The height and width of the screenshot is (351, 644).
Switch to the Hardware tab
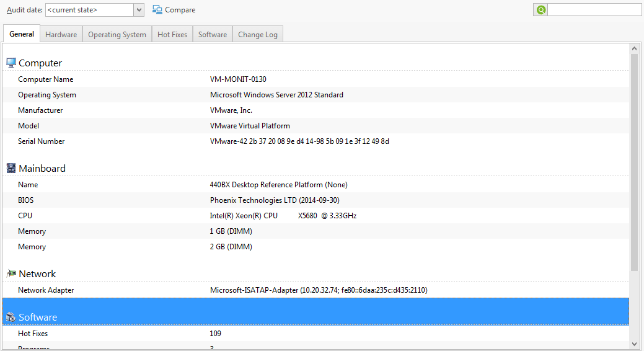(61, 35)
